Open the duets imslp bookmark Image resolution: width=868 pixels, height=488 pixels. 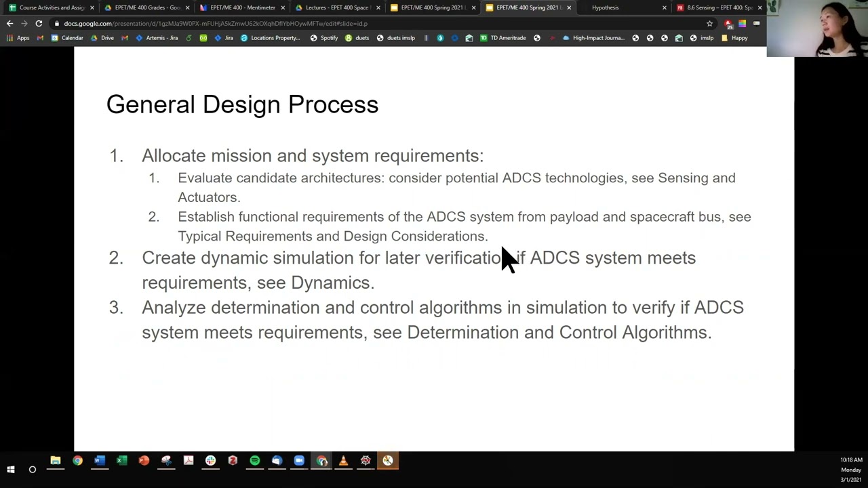[x=396, y=38]
